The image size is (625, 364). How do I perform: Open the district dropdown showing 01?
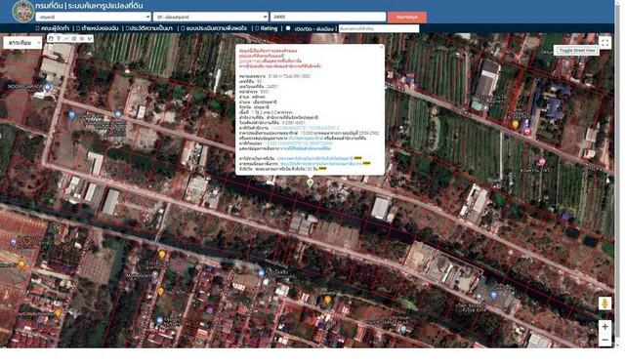coord(211,17)
